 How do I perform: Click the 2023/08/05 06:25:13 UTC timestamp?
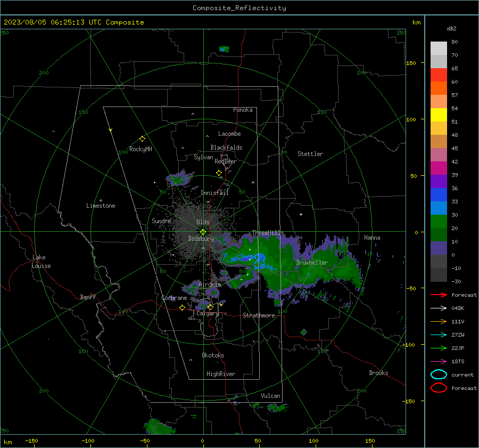(x=73, y=22)
